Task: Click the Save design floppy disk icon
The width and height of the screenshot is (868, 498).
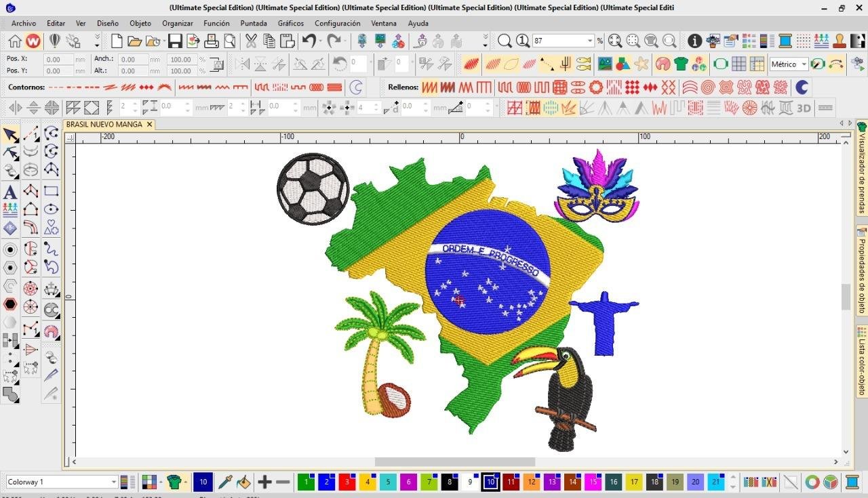Action: [175, 41]
